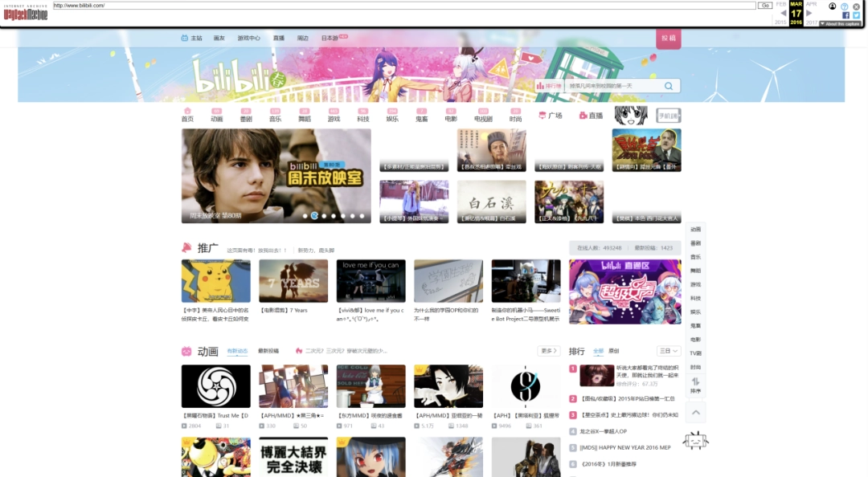Open the Wayback help question-mark icon

point(844,6)
